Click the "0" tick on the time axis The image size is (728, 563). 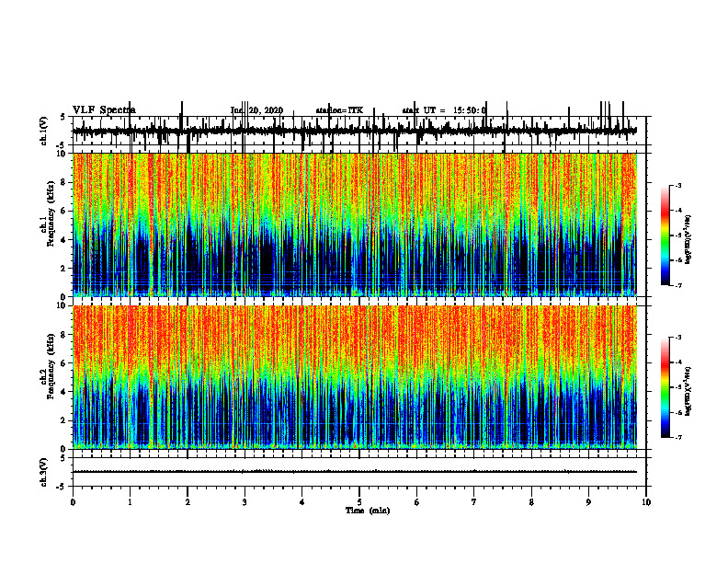73,502
